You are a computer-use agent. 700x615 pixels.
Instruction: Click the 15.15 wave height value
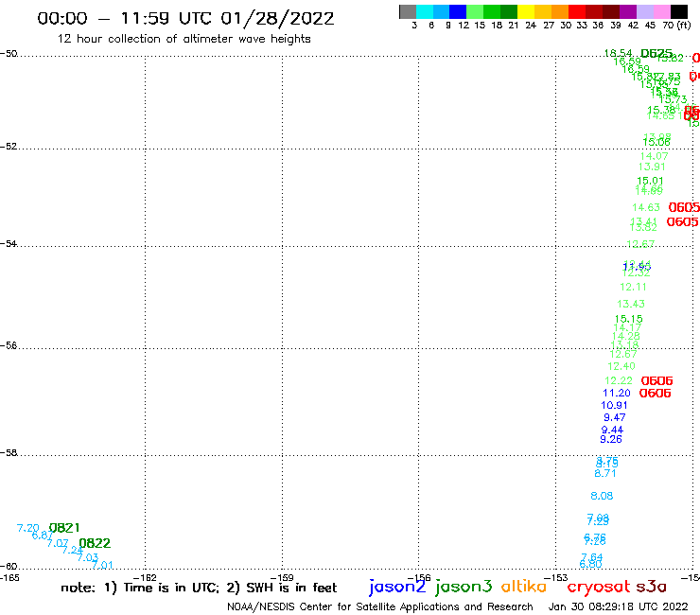coord(628,319)
